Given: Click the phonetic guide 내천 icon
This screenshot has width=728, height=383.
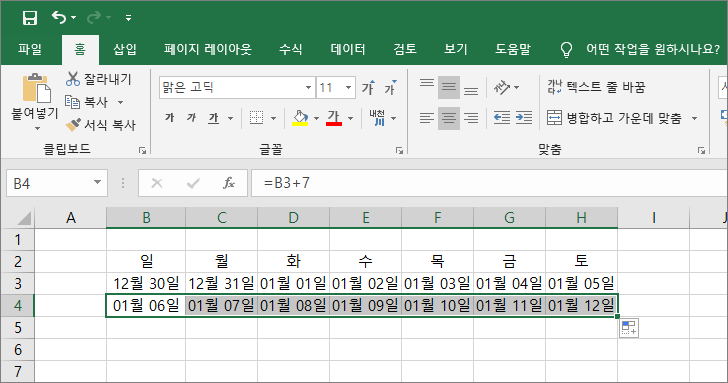Looking at the screenshot, I should click(x=377, y=118).
